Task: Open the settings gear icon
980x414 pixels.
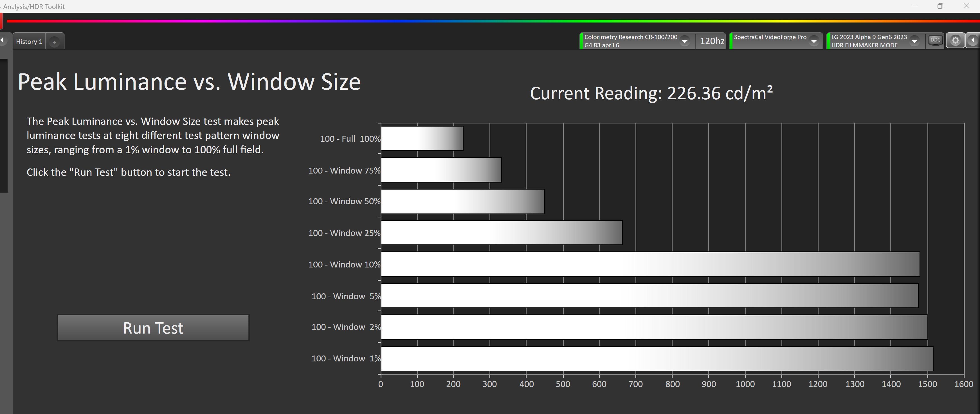Action: [x=955, y=40]
